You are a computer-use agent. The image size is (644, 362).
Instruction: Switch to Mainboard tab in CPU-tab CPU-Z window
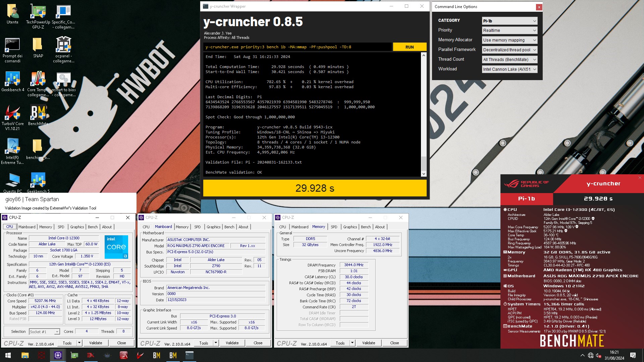coord(27,227)
